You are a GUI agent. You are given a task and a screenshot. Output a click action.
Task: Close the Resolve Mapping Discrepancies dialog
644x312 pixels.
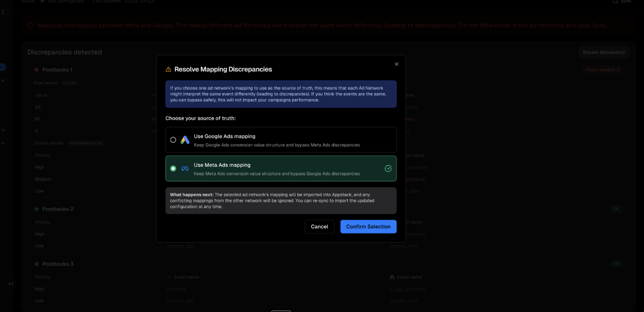point(396,64)
